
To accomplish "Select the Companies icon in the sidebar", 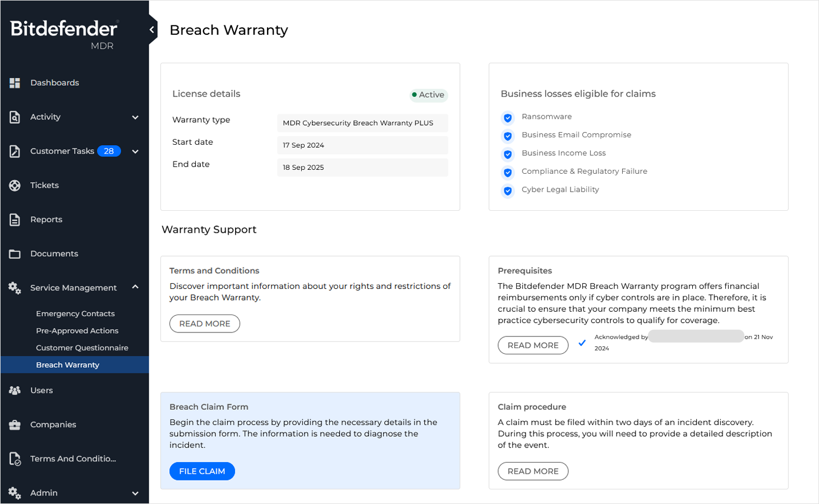I will (x=15, y=424).
